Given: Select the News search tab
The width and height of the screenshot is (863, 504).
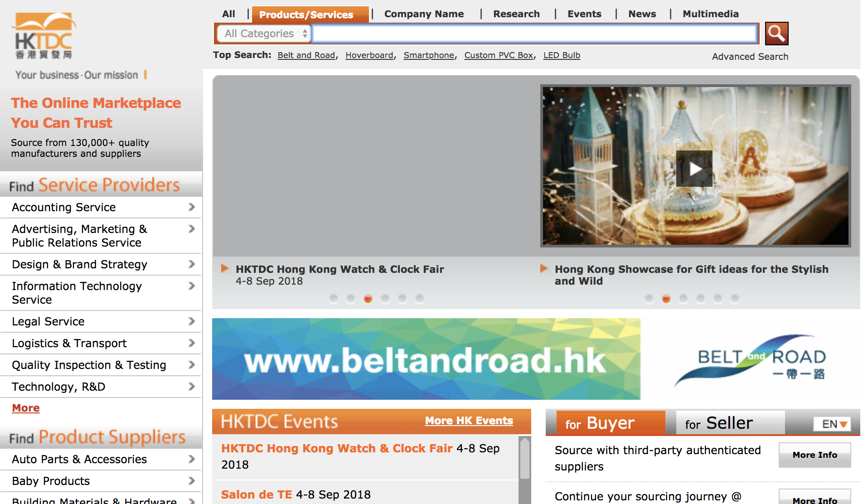Looking at the screenshot, I should click(x=642, y=14).
